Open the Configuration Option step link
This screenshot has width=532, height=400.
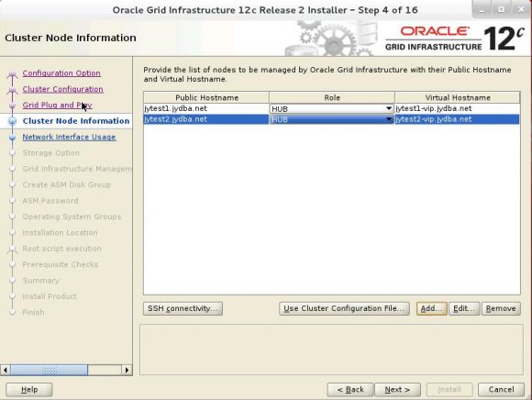coord(61,73)
